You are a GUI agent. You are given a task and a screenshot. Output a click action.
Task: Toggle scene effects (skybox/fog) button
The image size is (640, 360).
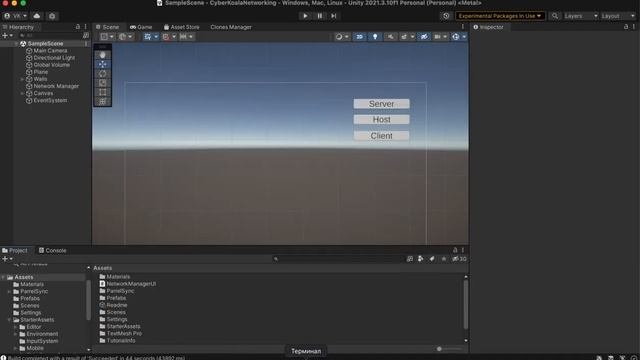404,37
